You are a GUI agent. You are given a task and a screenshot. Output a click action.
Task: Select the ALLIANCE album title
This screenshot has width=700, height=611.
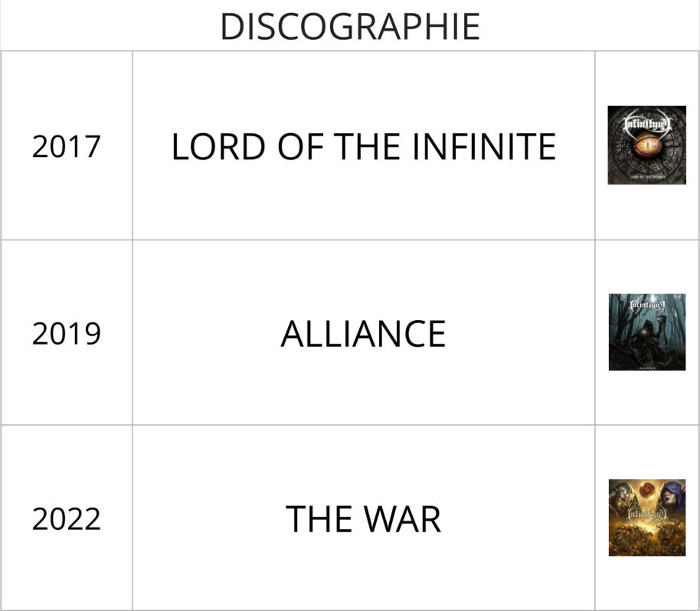point(363,334)
